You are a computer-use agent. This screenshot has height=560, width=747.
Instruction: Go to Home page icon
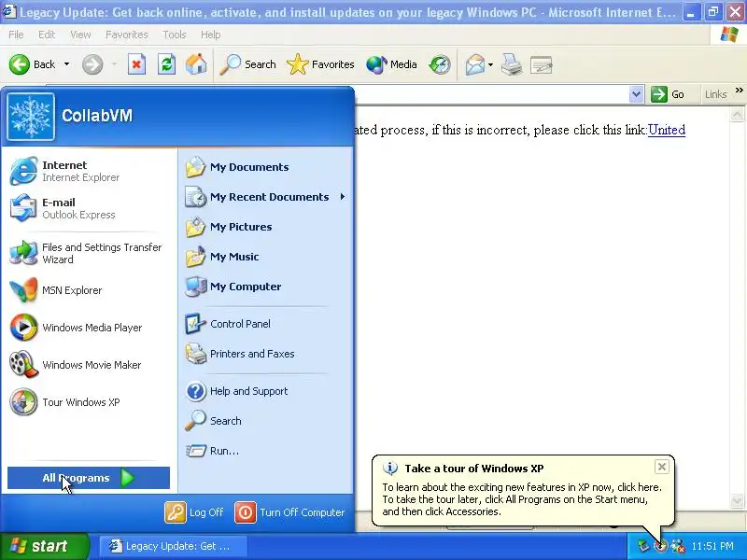point(196,64)
